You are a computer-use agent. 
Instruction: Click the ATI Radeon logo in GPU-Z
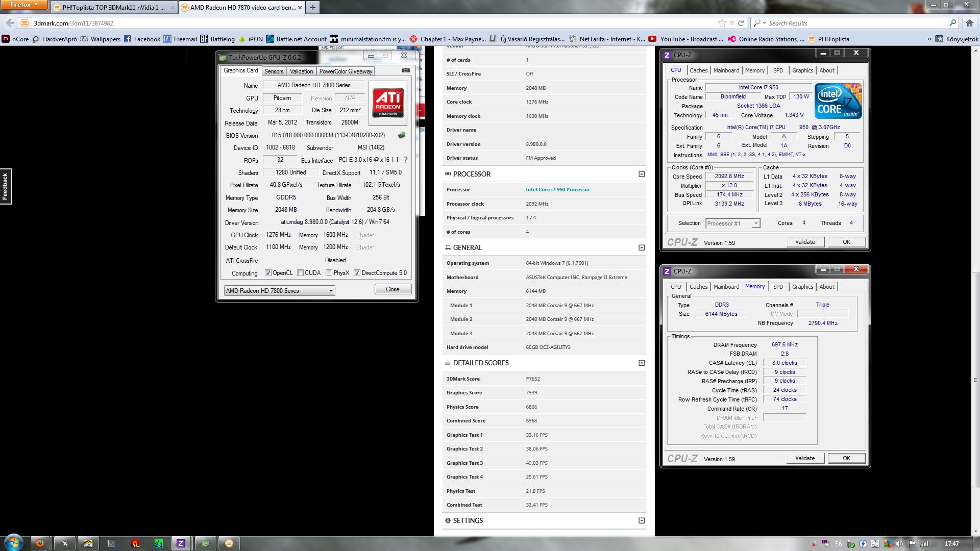click(388, 103)
